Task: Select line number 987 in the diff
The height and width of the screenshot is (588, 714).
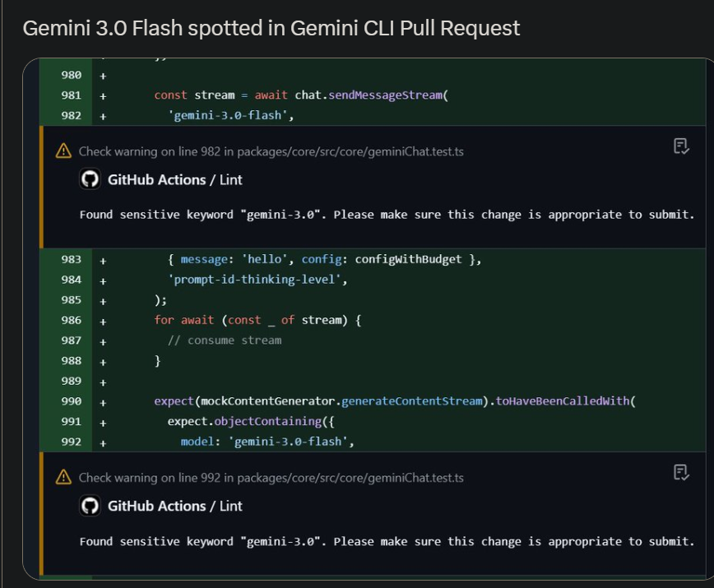Action: point(71,340)
